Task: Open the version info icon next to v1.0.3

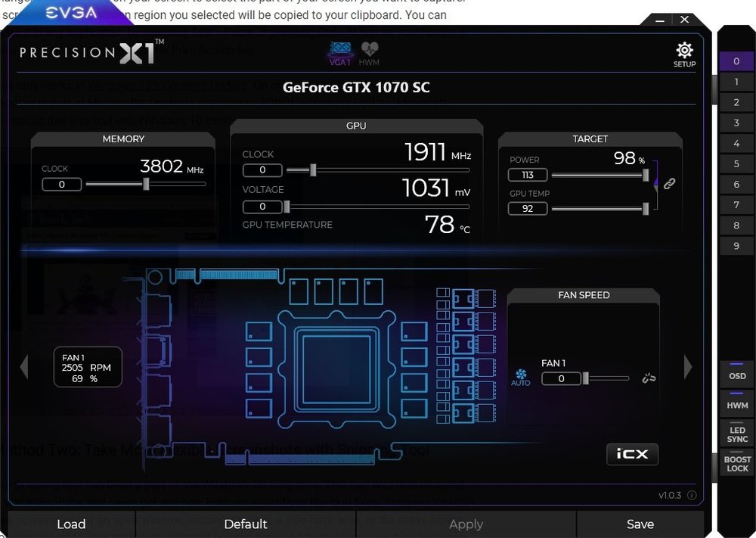Action: (692, 495)
